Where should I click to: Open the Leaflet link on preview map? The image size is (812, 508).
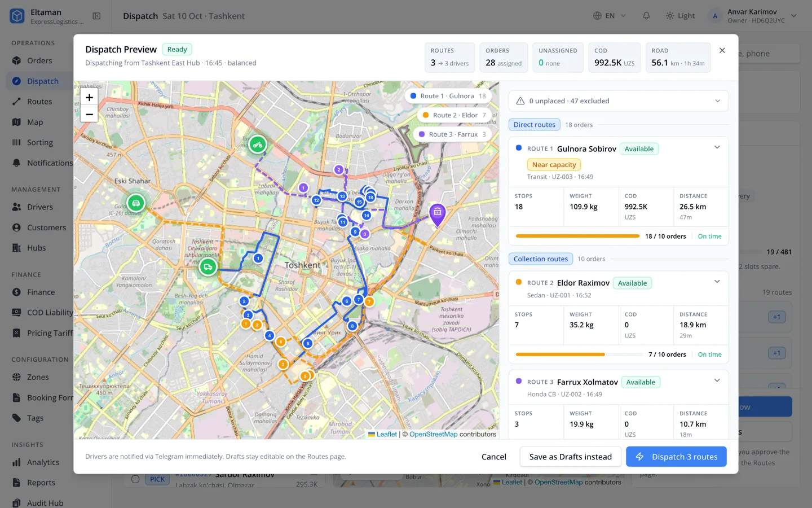point(387,434)
